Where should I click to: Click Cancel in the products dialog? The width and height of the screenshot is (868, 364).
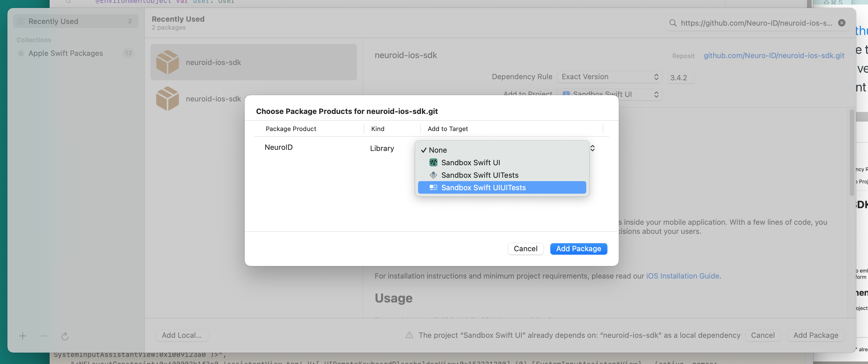[525, 249]
